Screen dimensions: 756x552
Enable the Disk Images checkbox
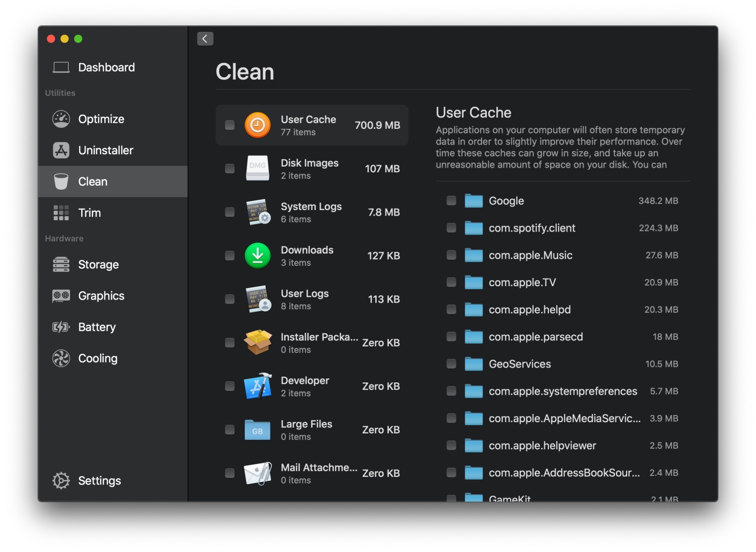click(x=230, y=169)
